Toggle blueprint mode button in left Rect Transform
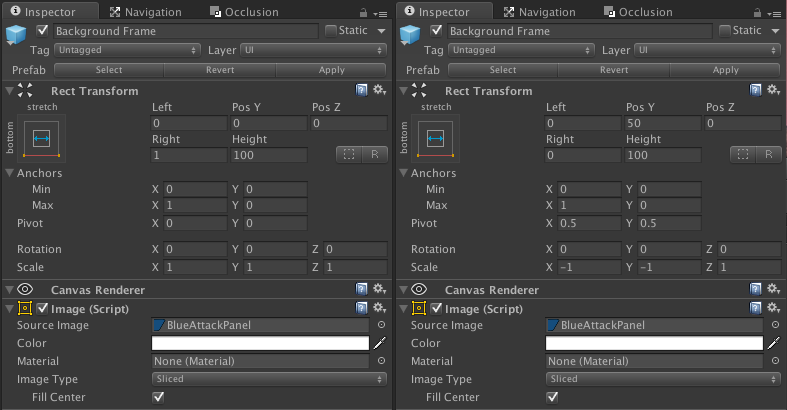Screen dimensions: 787x410 pos(349,155)
